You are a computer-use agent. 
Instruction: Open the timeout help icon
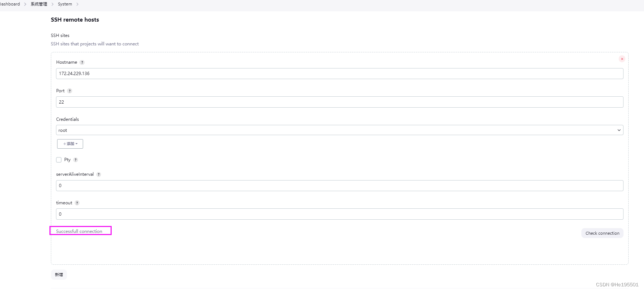[77, 203]
